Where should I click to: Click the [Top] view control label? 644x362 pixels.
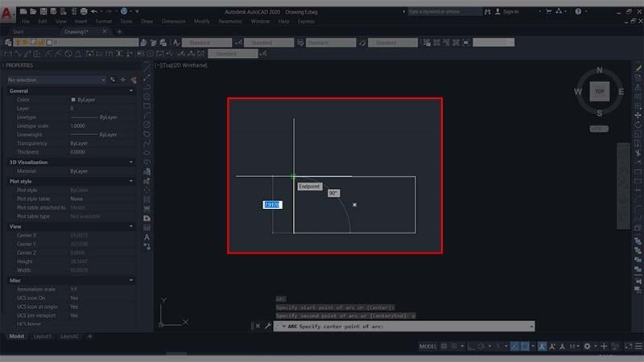click(x=170, y=65)
